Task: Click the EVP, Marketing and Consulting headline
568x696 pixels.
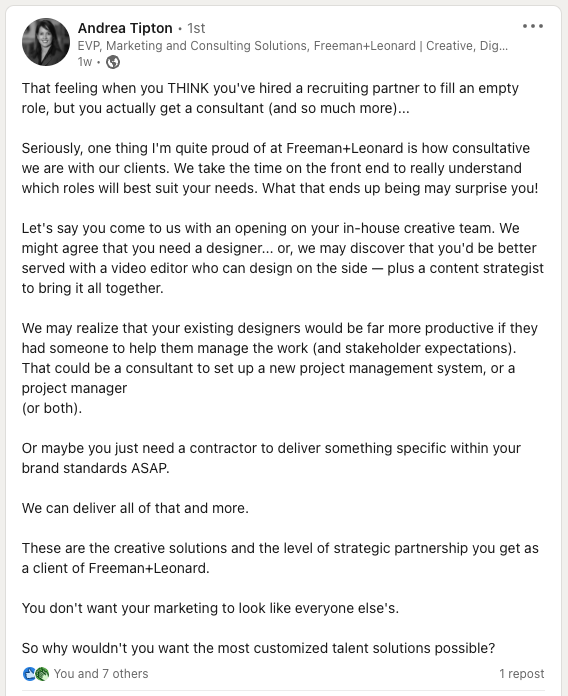Action: pyautogui.click(x=293, y=46)
